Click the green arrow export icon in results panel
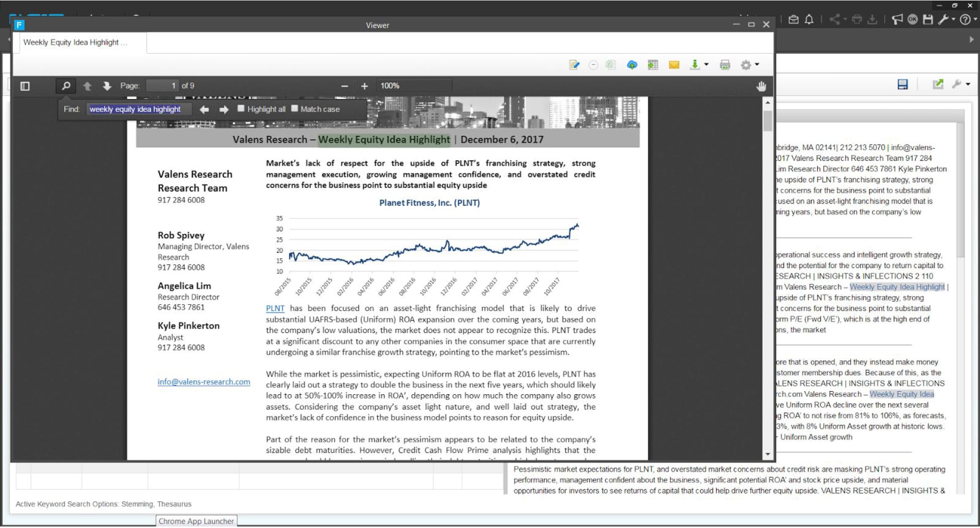The image size is (980, 528). [938, 84]
